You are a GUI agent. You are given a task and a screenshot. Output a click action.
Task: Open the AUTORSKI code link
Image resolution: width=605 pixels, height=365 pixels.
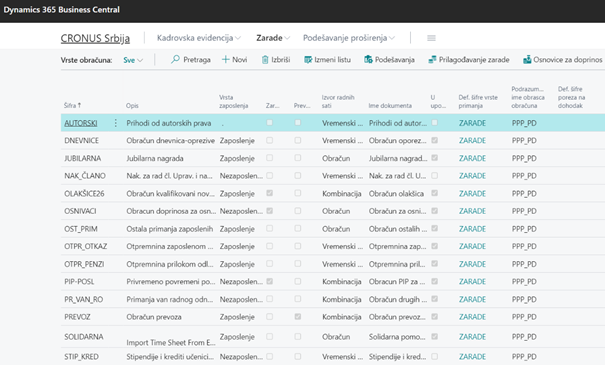tap(81, 123)
